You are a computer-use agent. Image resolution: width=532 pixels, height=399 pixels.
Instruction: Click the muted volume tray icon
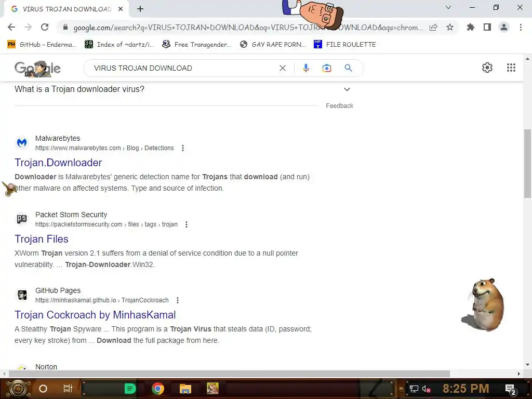point(427,389)
